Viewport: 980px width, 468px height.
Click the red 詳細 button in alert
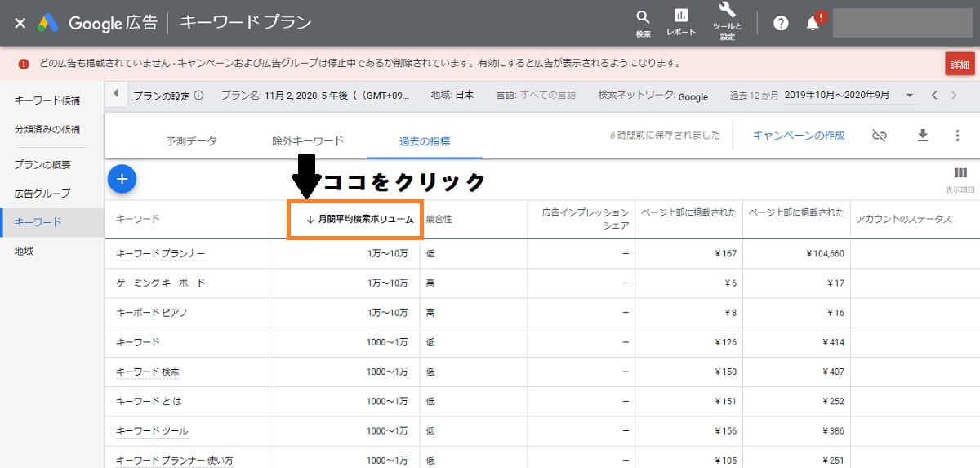click(x=959, y=65)
